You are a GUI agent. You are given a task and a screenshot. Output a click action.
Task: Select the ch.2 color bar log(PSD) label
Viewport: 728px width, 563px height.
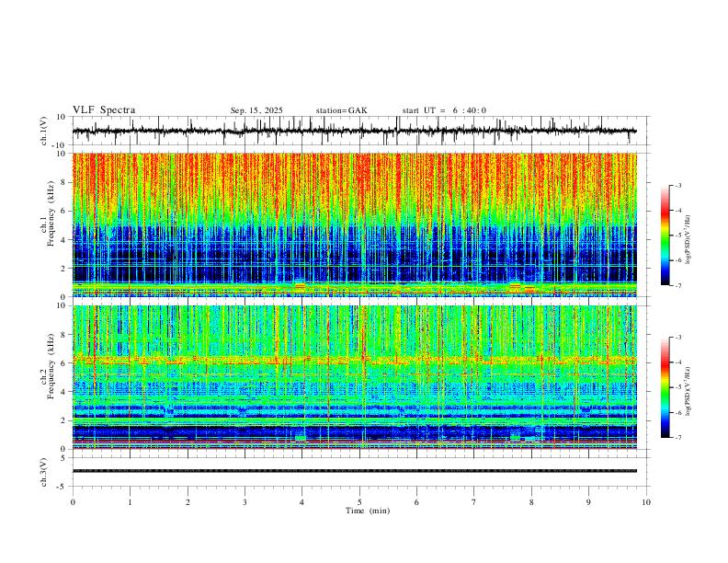coord(688,392)
